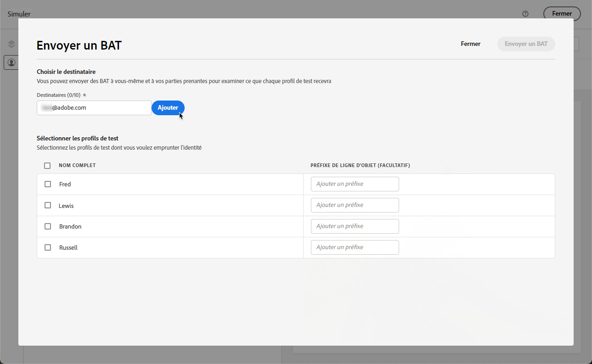This screenshot has width=592, height=364.
Task: Click the user profile icon in sidebar
Action: point(11,62)
